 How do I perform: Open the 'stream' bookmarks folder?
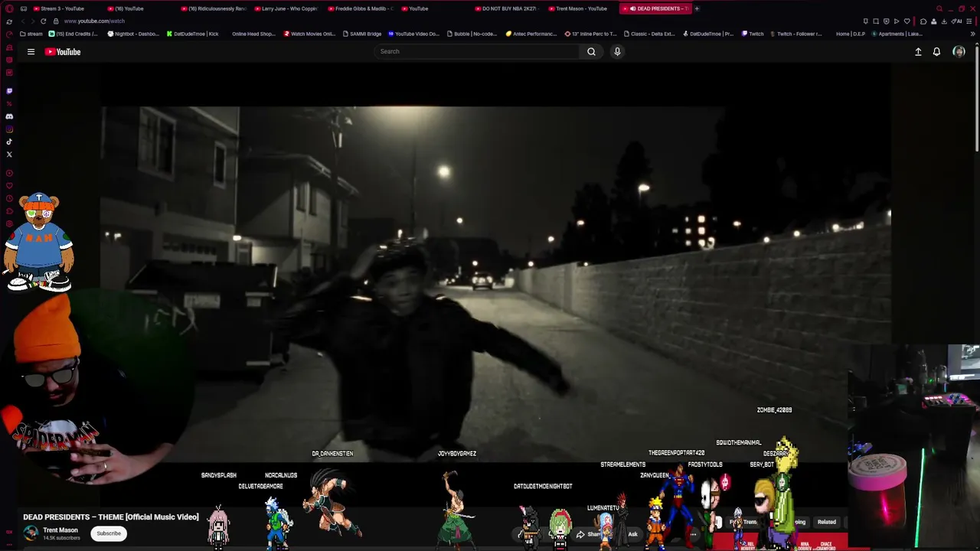point(31,34)
